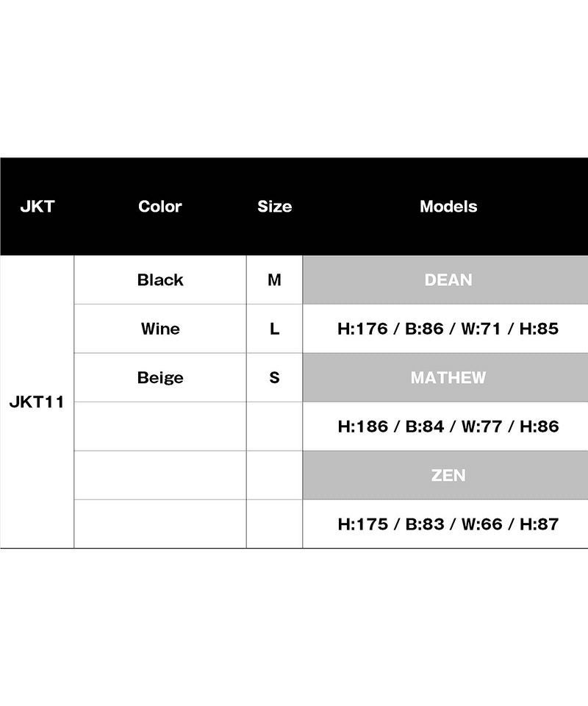Select the DEAN model name row
The height and width of the screenshot is (706, 588).
coord(448,280)
